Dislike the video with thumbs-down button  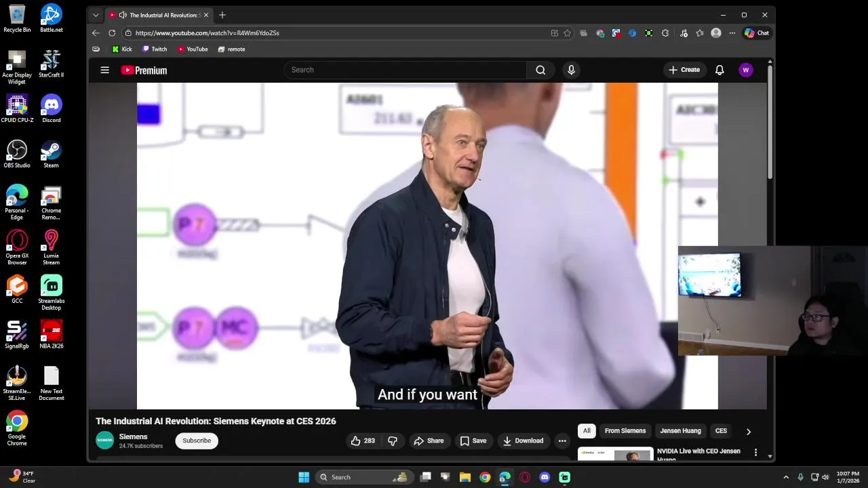click(393, 441)
